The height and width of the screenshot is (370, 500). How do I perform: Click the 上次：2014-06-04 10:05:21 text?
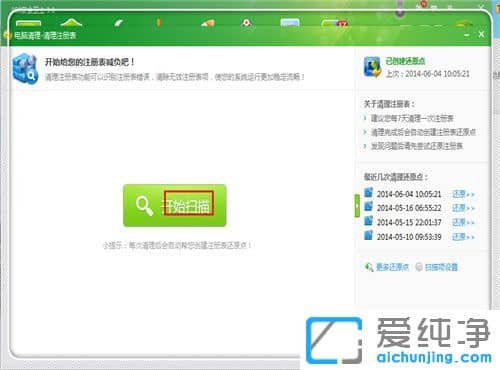click(428, 74)
